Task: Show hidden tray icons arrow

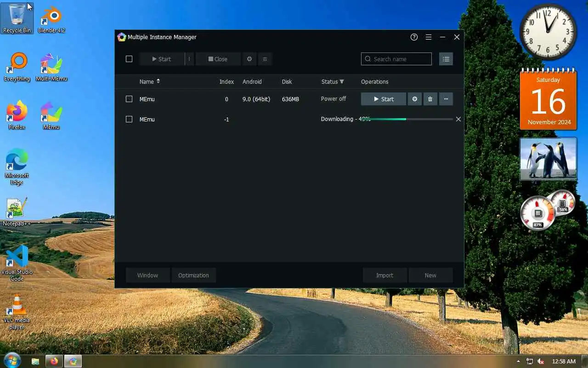Action: coord(519,362)
